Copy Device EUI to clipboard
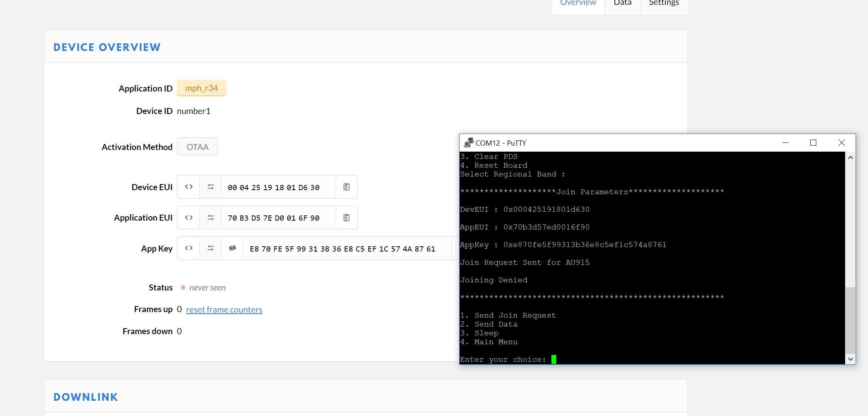Image resolution: width=868 pixels, height=416 pixels. point(347,187)
